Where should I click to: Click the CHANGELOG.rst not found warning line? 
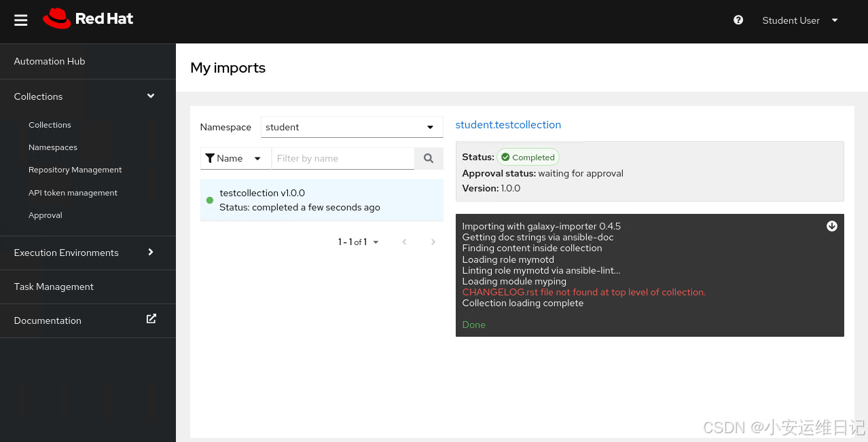584,292
